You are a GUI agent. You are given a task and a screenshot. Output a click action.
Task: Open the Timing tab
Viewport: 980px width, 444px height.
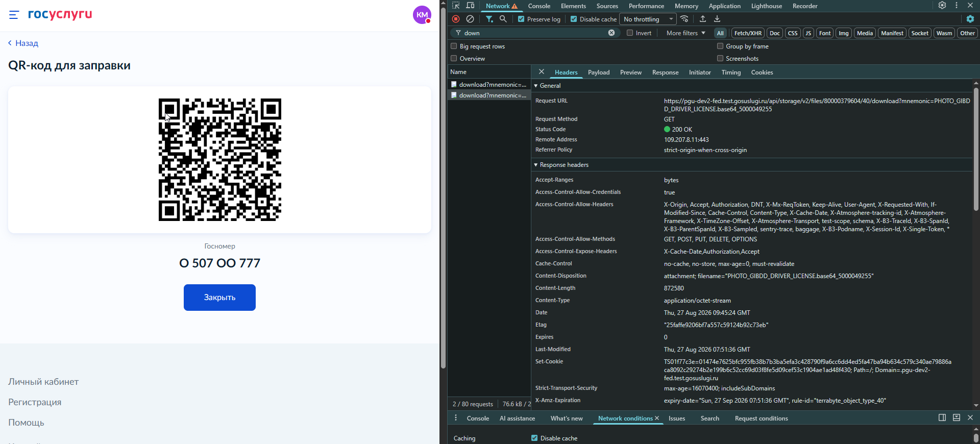(x=731, y=72)
